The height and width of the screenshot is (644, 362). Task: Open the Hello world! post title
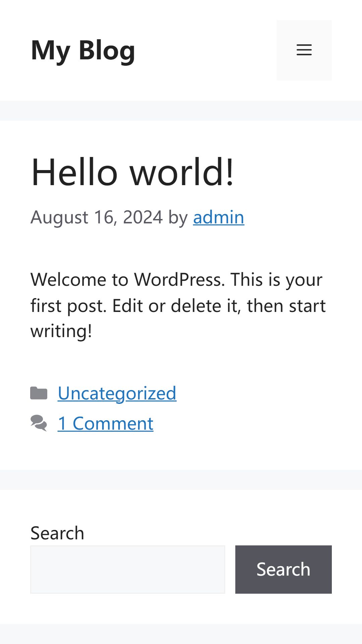132,172
